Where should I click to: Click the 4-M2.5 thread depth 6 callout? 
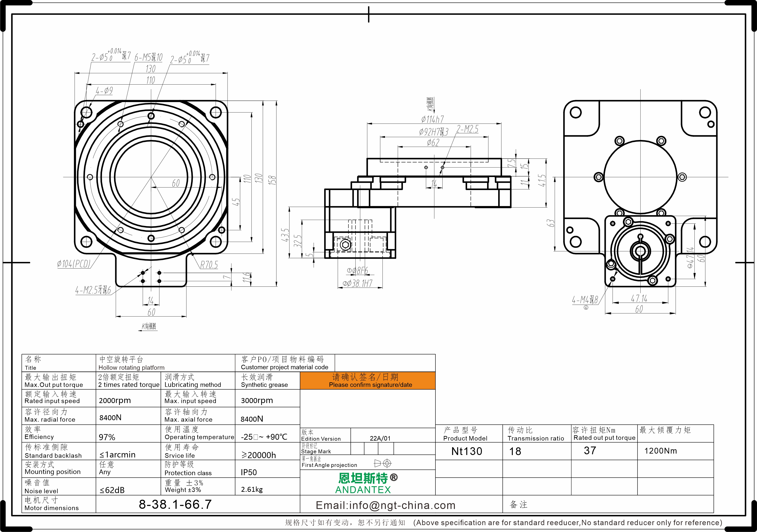tap(93, 290)
